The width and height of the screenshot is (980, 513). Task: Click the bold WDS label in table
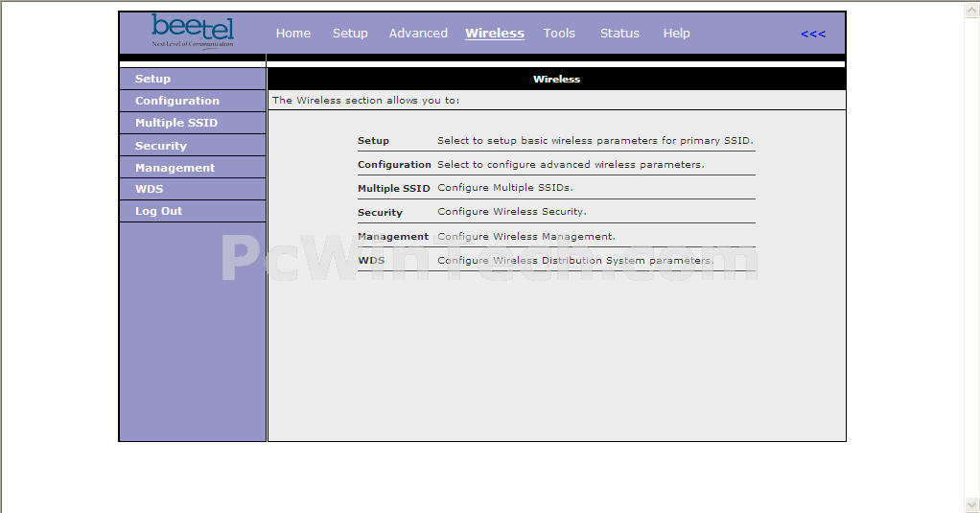pos(371,261)
